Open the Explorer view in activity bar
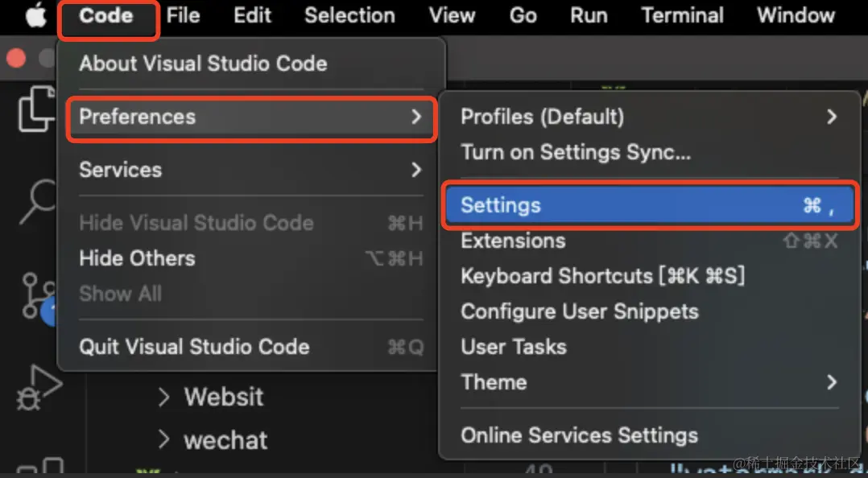Screen dimensions: 868x478 [x=36, y=109]
